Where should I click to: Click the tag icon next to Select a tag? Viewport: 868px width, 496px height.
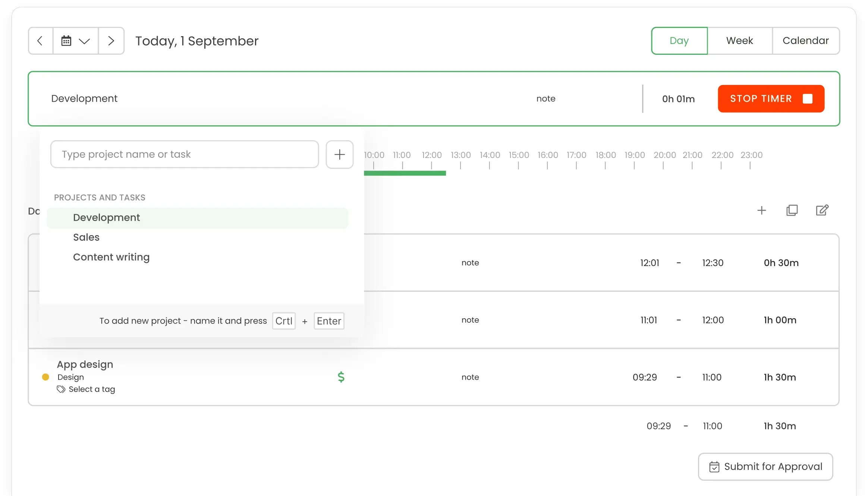61,389
